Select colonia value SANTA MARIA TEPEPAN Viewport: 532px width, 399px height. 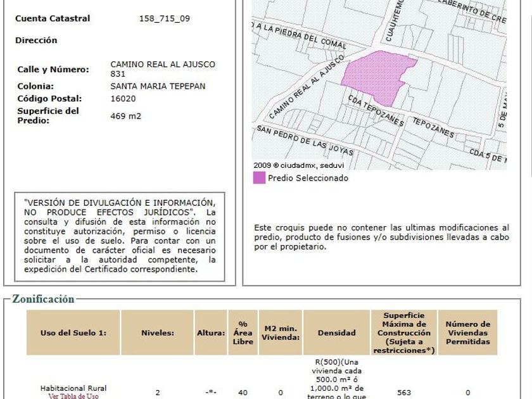coord(158,86)
